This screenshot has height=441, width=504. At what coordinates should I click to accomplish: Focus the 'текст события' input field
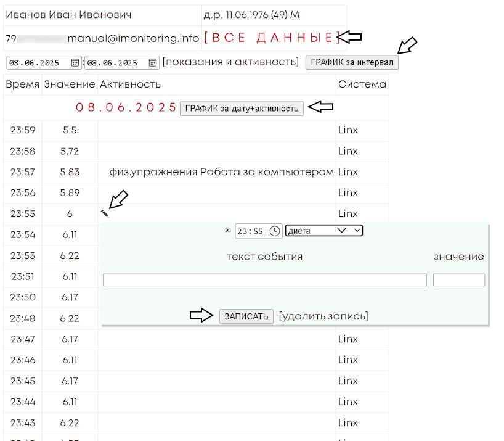(x=265, y=280)
